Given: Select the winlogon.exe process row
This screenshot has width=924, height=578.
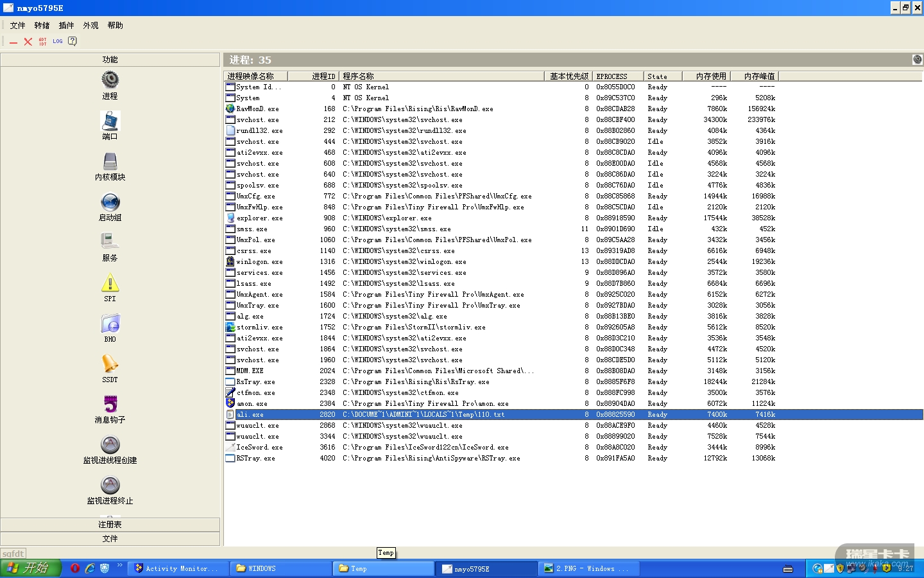Looking at the screenshot, I should 574,261.
